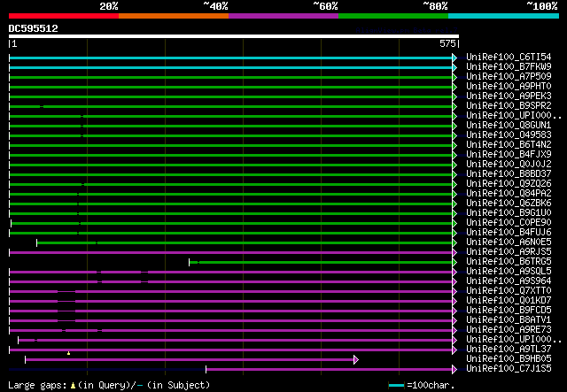Click the arrowhead of the UniRef100_C7J1S5 alignment

[455, 369]
